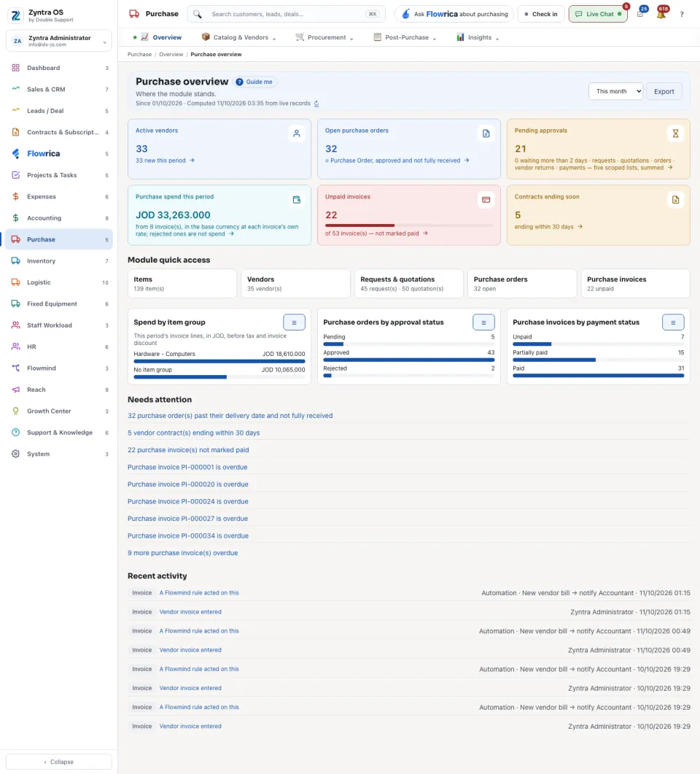Open Requests & quotations quick access card

click(x=409, y=283)
